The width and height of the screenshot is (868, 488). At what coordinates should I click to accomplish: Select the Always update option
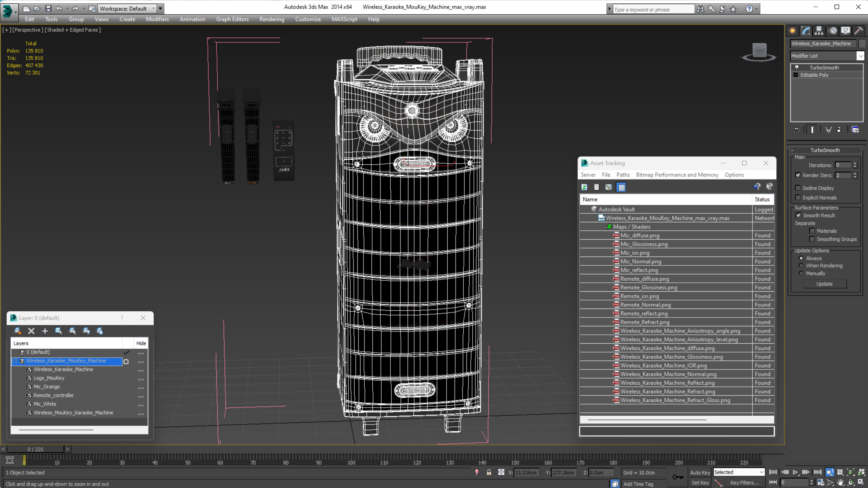(801, 258)
